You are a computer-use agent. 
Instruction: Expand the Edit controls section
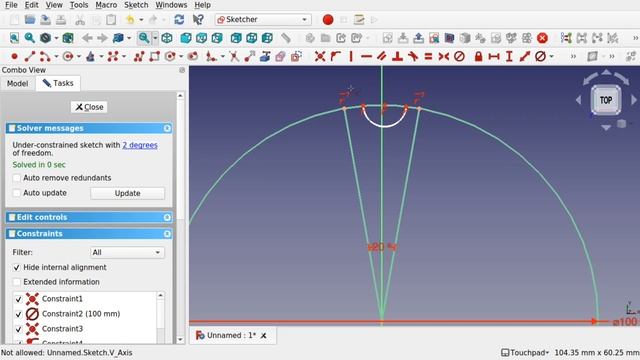tap(167, 217)
